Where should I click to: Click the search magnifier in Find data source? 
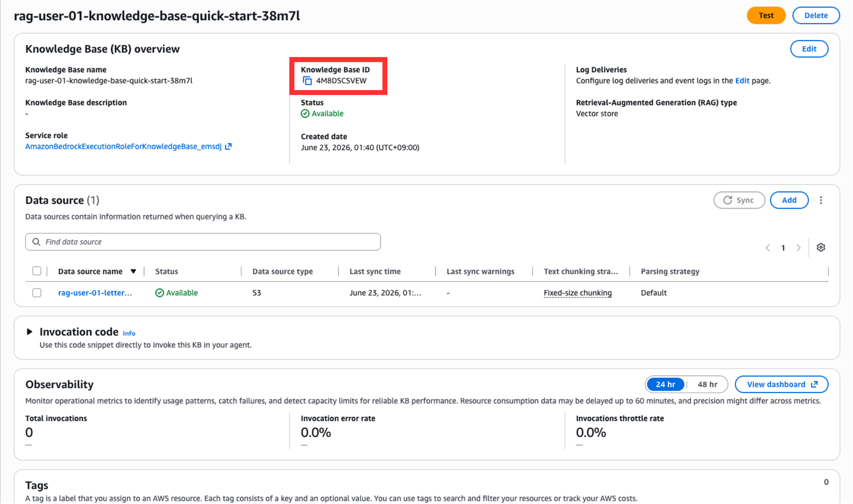coord(36,242)
